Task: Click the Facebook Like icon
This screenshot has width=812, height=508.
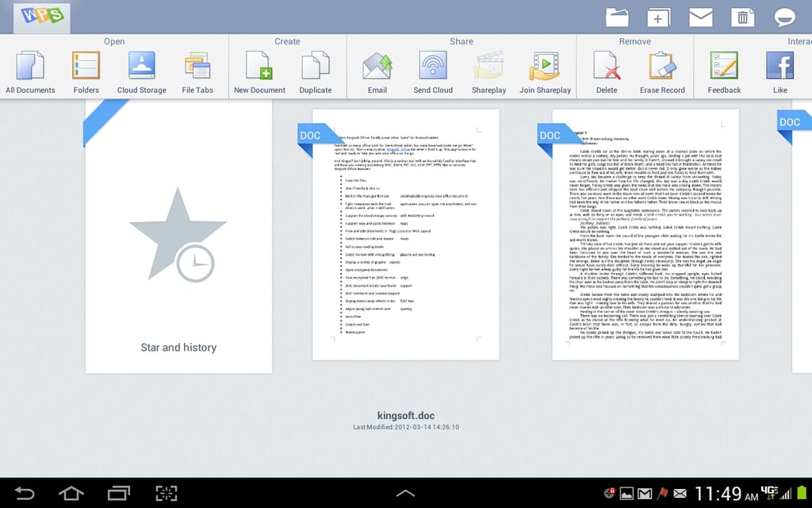Action: click(x=780, y=72)
